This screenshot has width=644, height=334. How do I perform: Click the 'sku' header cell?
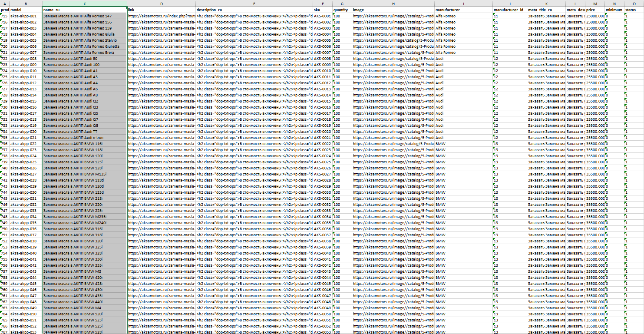323,10
